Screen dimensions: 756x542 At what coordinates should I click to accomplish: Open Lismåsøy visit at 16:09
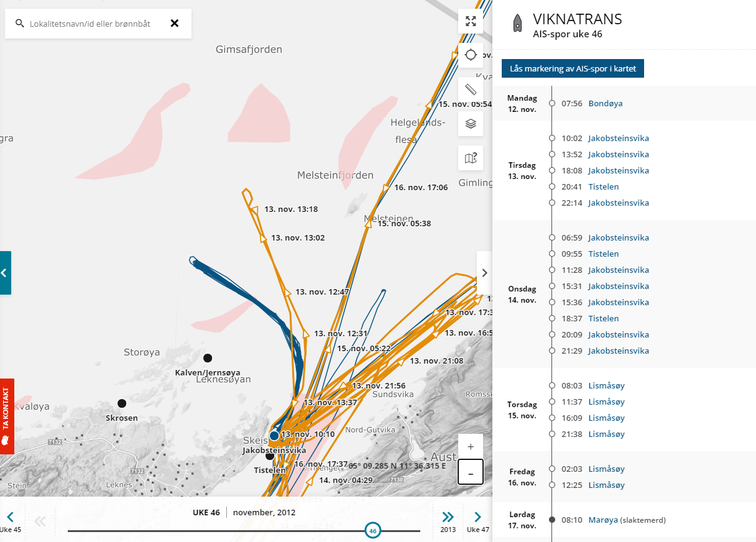click(606, 418)
